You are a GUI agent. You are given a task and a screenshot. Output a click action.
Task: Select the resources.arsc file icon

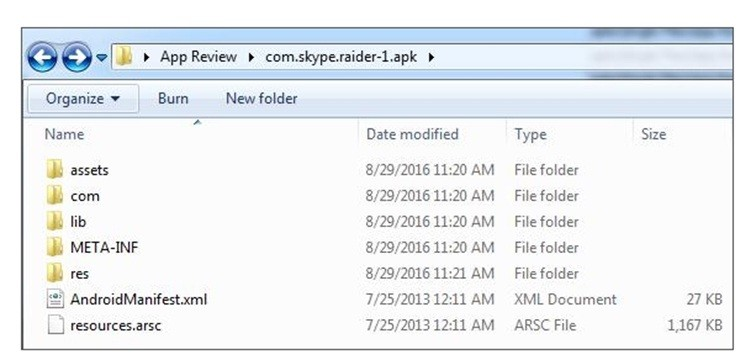[55, 325]
